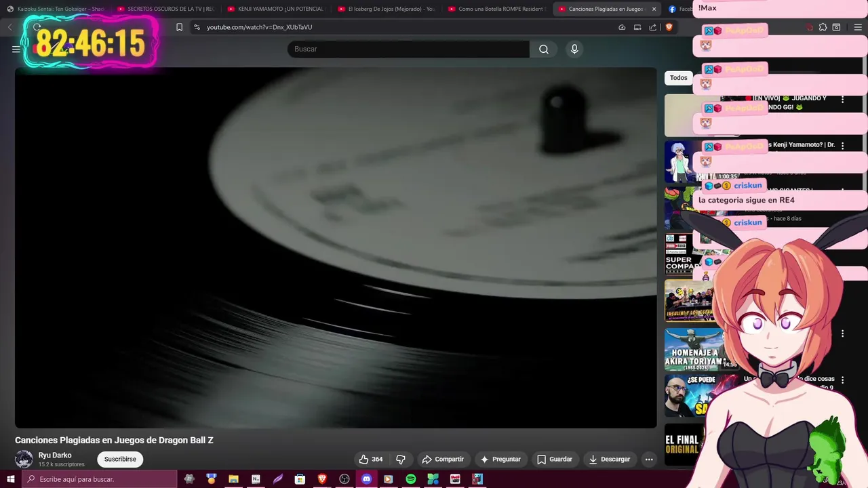Open the purple feather app in taskbar
Image resolution: width=868 pixels, height=488 pixels.
pos(278,479)
